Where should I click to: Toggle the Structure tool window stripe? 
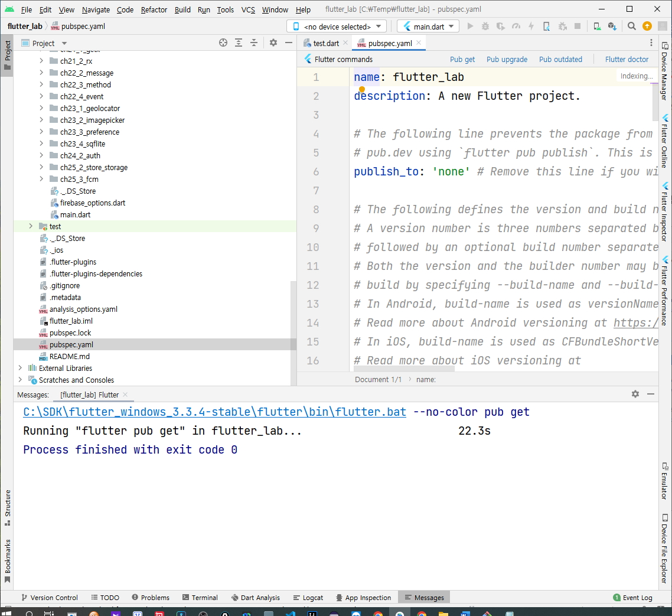point(7,507)
